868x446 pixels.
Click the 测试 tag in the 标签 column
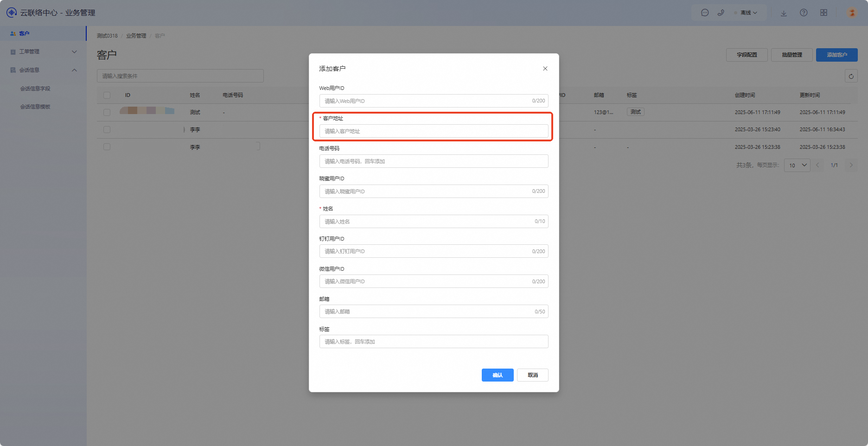635,112
